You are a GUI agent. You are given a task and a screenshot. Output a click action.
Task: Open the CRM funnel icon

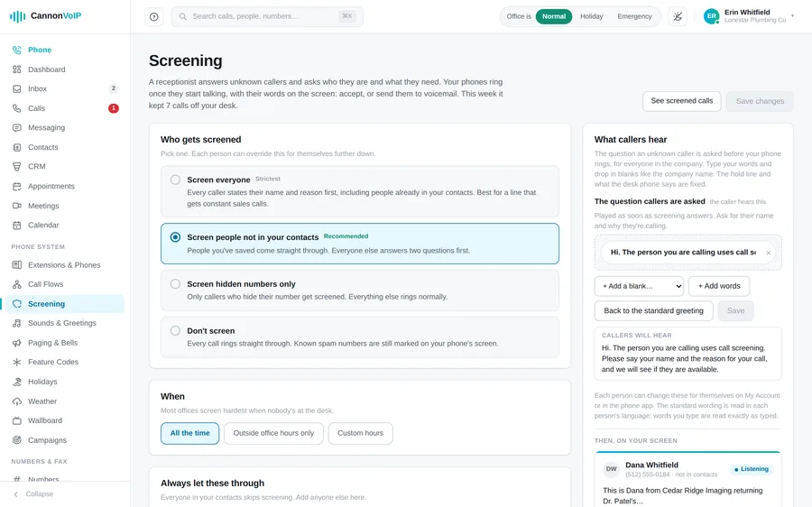pos(17,167)
